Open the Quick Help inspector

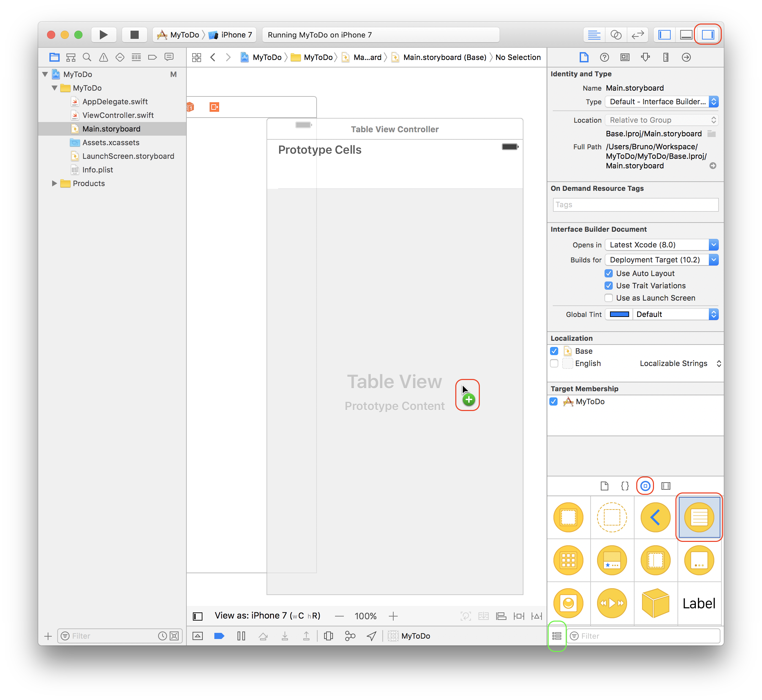[605, 57]
